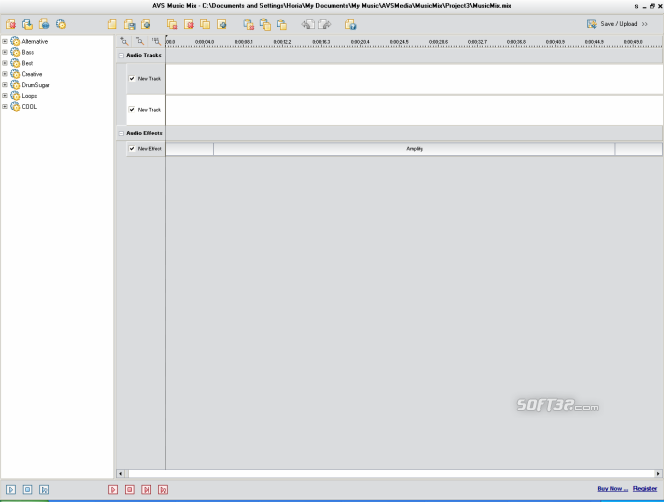Collapse the Audio Effects section
The image size is (664, 502).
(x=121, y=133)
